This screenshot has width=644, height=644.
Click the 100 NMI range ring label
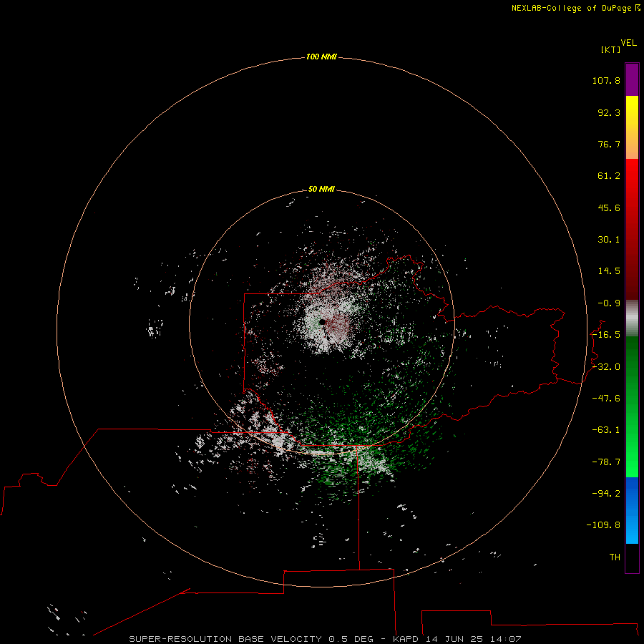pos(321,57)
